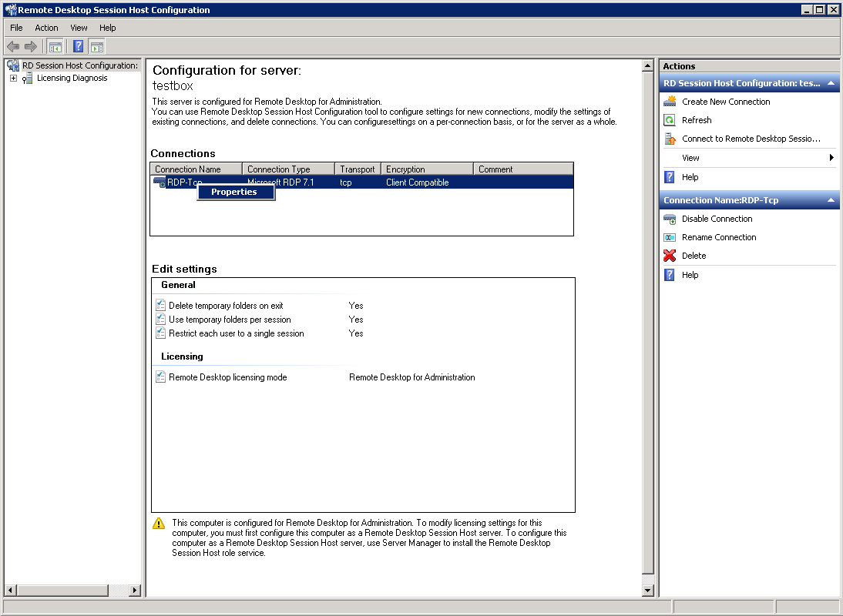The image size is (843, 616).
Task: Click the yellow warning triangle icon
Action: click(x=159, y=524)
